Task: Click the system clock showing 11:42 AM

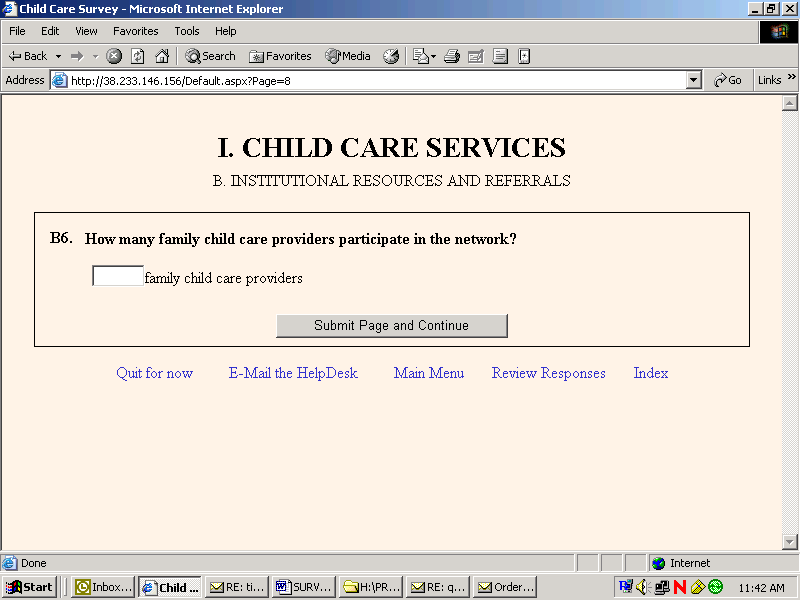Action: [762, 588]
